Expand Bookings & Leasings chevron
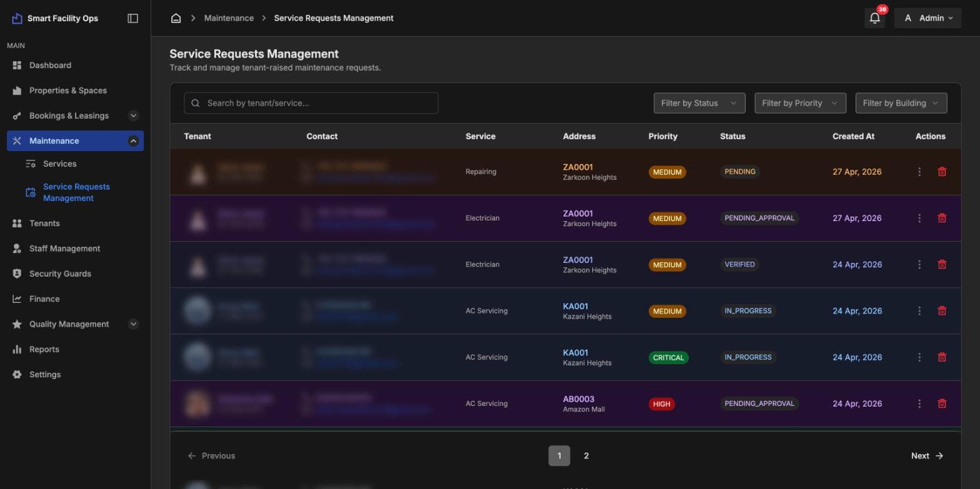Viewport: 980px width, 489px height. [x=133, y=116]
